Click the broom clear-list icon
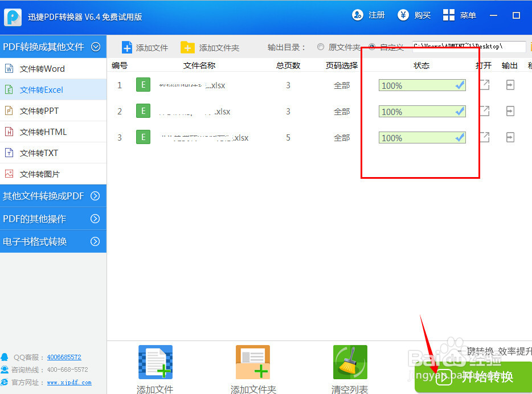The height and width of the screenshot is (394, 532). tap(350, 362)
